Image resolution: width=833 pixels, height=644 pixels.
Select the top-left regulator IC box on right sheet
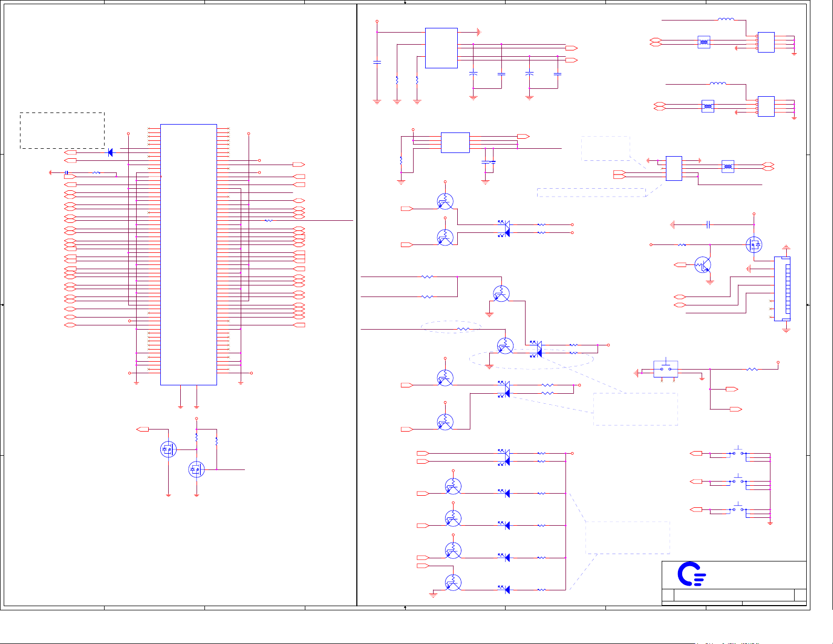click(x=441, y=48)
